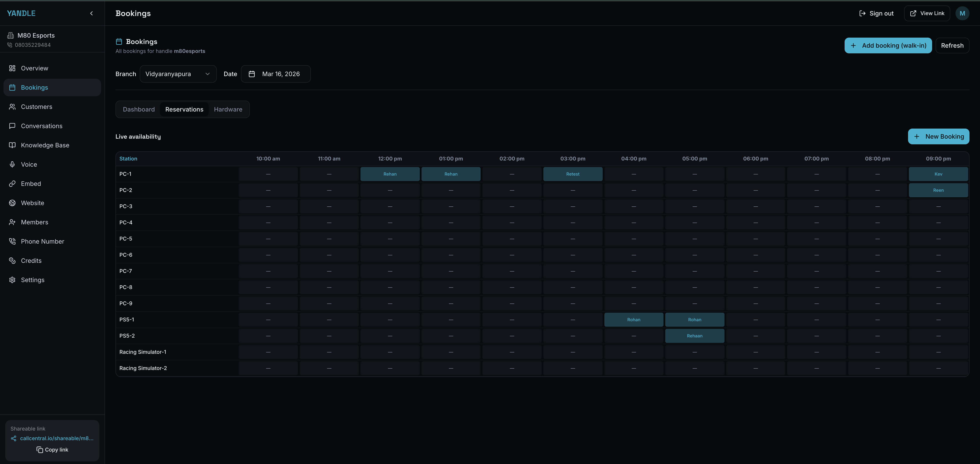Open the callcentral.io shareable link
The image size is (980, 464).
click(x=56, y=438)
